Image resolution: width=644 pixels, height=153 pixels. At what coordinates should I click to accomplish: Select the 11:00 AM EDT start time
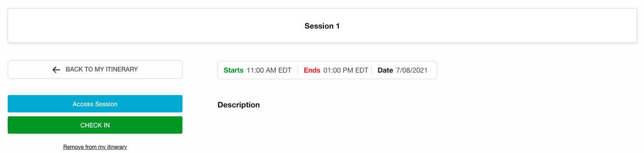269,70
